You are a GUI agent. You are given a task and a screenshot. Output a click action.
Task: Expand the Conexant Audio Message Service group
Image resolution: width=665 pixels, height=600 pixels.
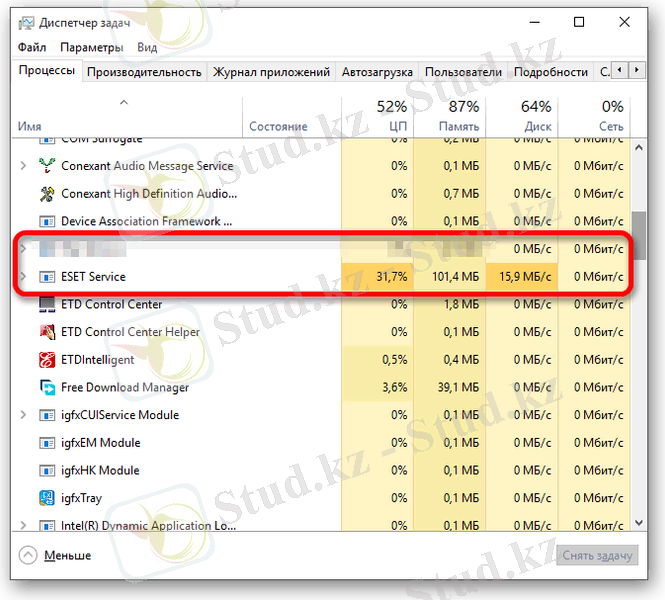click(23, 165)
